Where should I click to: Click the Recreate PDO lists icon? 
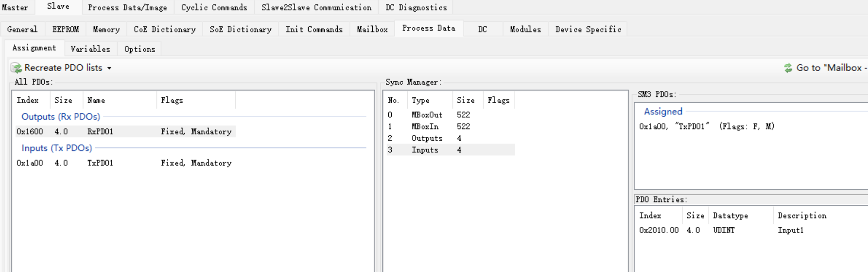coord(16,68)
